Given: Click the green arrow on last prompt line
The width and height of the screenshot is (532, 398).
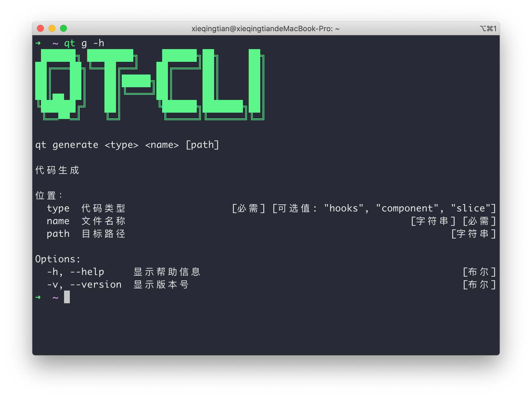Looking at the screenshot, I should [38, 297].
